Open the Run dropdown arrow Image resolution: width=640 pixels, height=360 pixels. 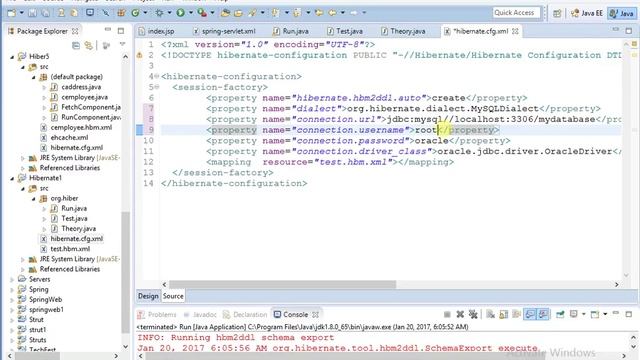190,13
